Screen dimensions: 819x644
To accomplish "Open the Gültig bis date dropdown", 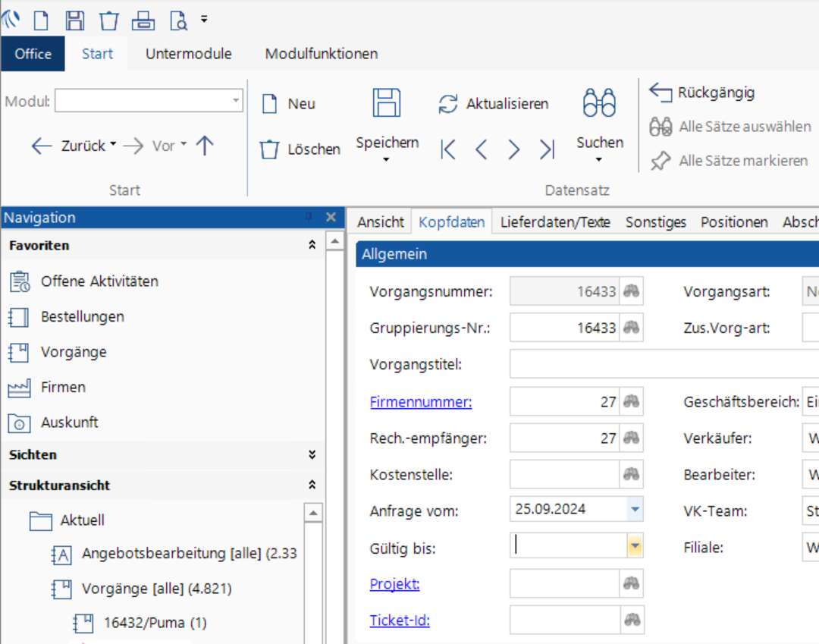I will pyautogui.click(x=635, y=546).
